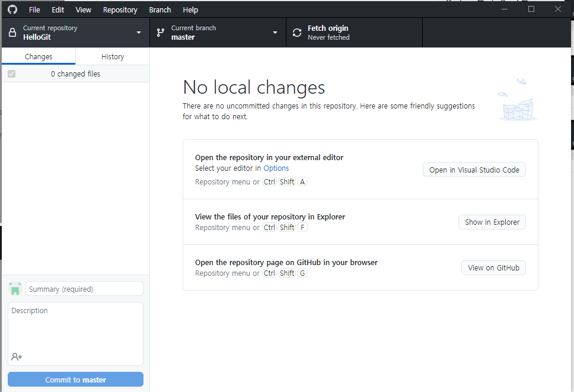Open the Repository menu
The image size is (574, 392).
click(120, 10)
